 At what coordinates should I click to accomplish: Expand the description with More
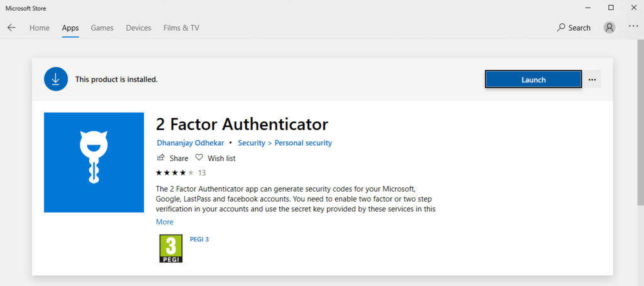165,222
